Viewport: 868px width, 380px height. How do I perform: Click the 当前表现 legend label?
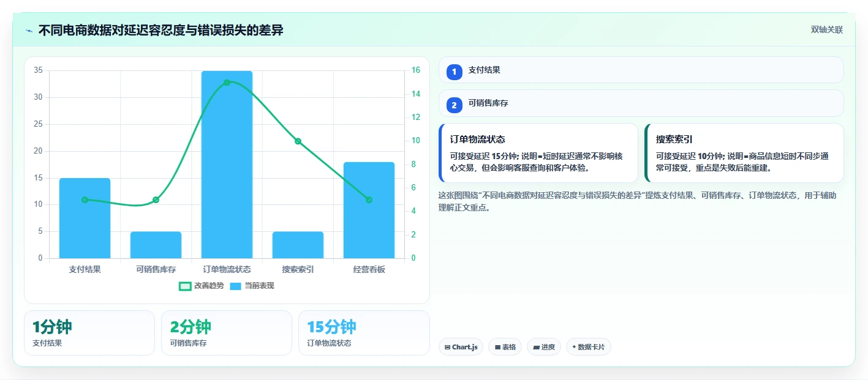point(259,286)
